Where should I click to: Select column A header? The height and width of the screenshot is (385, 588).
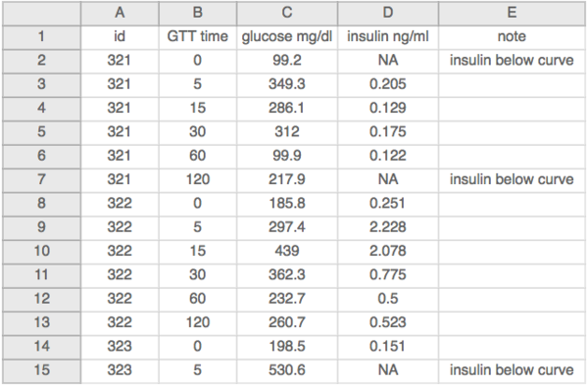120,13
